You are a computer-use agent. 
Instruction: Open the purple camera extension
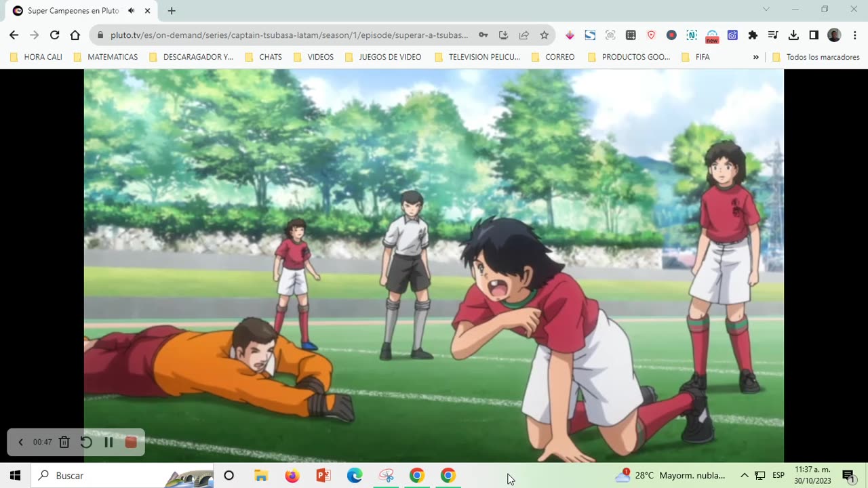[732, 35]
